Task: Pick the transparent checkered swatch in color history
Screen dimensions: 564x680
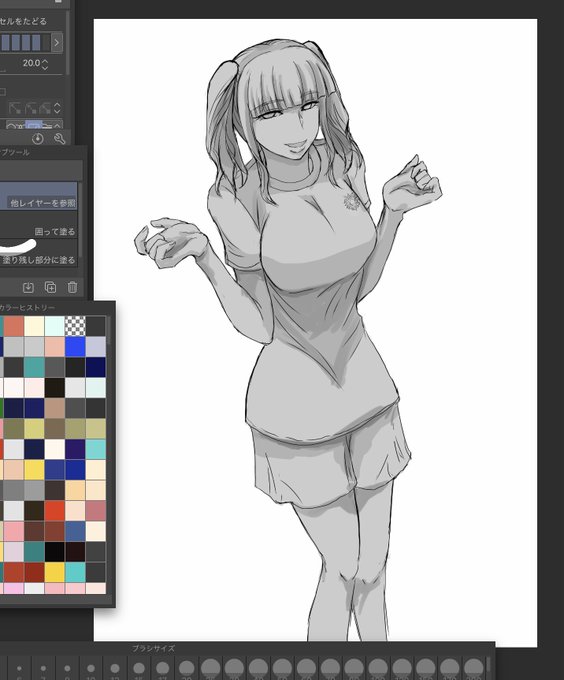Action: pos(75,326)
